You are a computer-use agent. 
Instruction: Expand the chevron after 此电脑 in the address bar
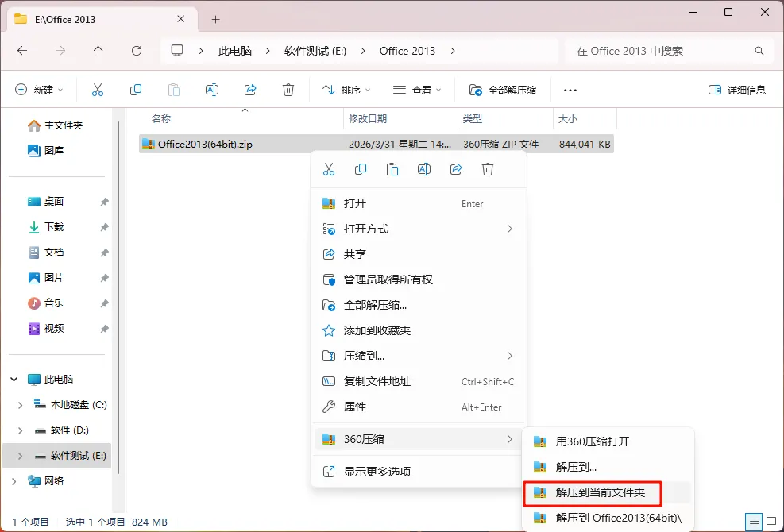tap(268, 51)
